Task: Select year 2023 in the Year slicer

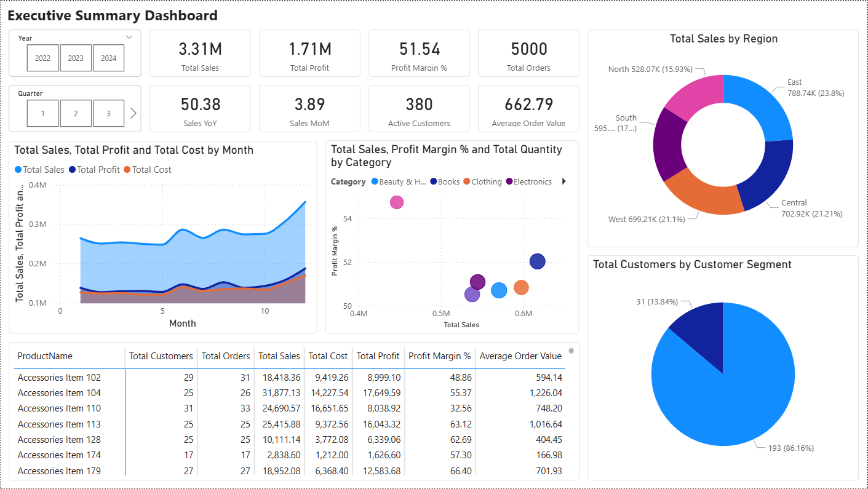Action: [76, 58]
